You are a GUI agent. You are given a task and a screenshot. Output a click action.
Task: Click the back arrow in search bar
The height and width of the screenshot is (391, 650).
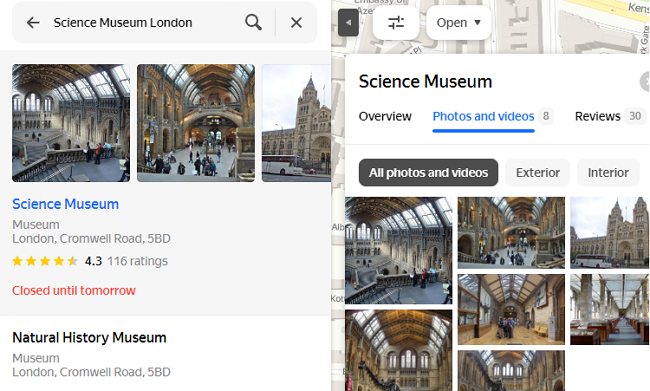[x=33, y=22]
